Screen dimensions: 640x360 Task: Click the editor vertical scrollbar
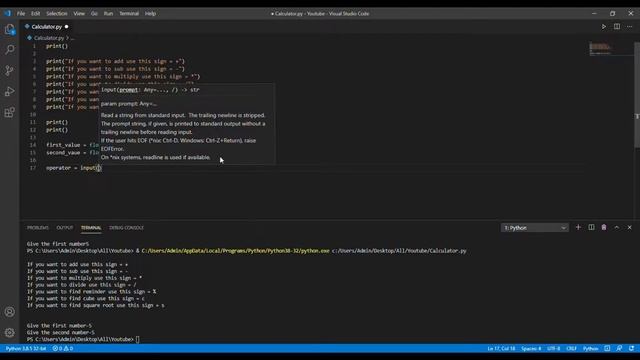click(637, 95)
